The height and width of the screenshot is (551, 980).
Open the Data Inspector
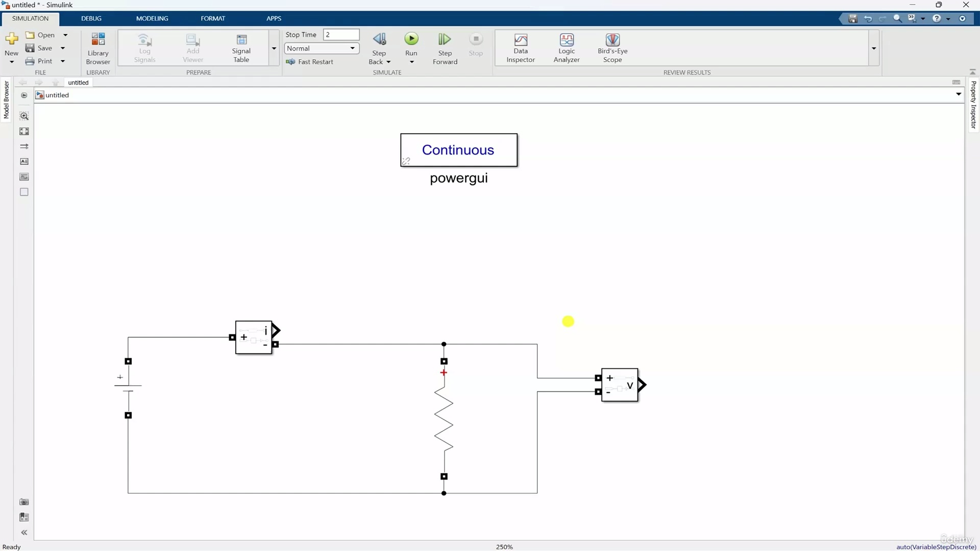pos(520,48)
